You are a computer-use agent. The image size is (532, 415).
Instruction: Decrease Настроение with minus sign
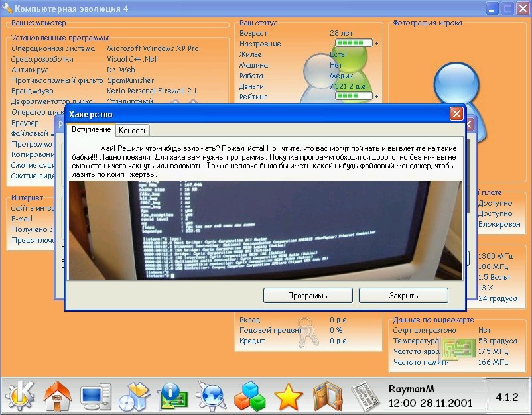330,43
